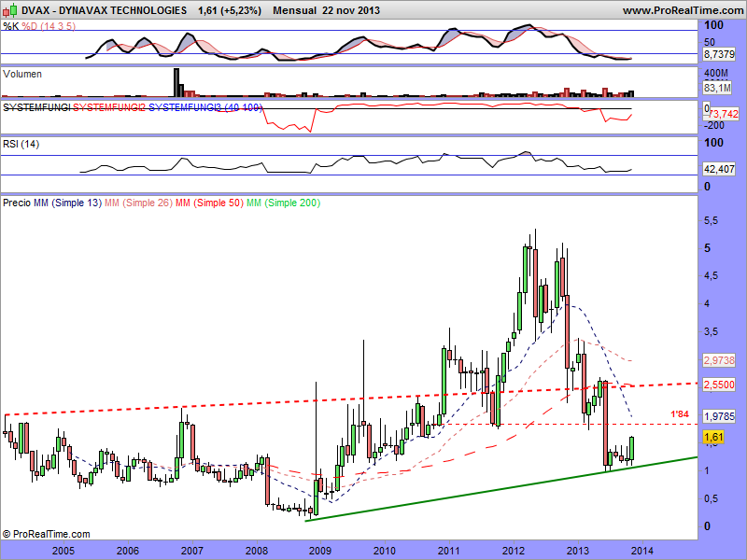Screen dimensions: 747x560
Task: Click the blue SYSTEMFUNGI3 (40 100) label
Action: [x=205, y=107]
